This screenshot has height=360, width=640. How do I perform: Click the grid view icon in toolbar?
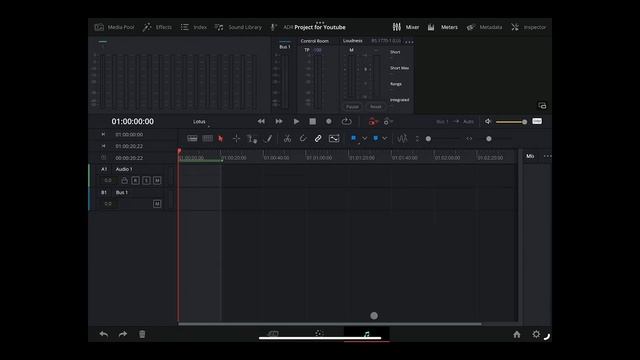[207, 139]
